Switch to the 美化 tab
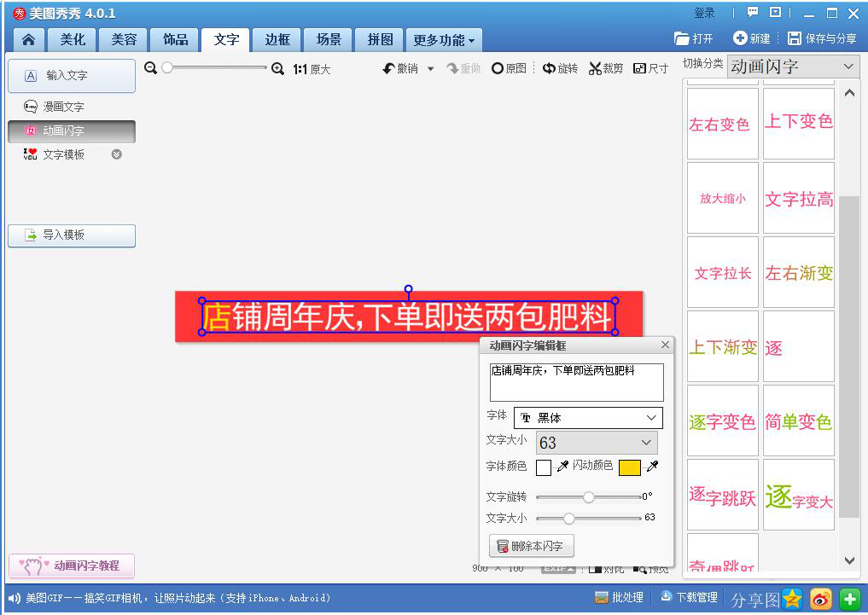The width and height of the screenshot is (868, 615). point(73,39)
